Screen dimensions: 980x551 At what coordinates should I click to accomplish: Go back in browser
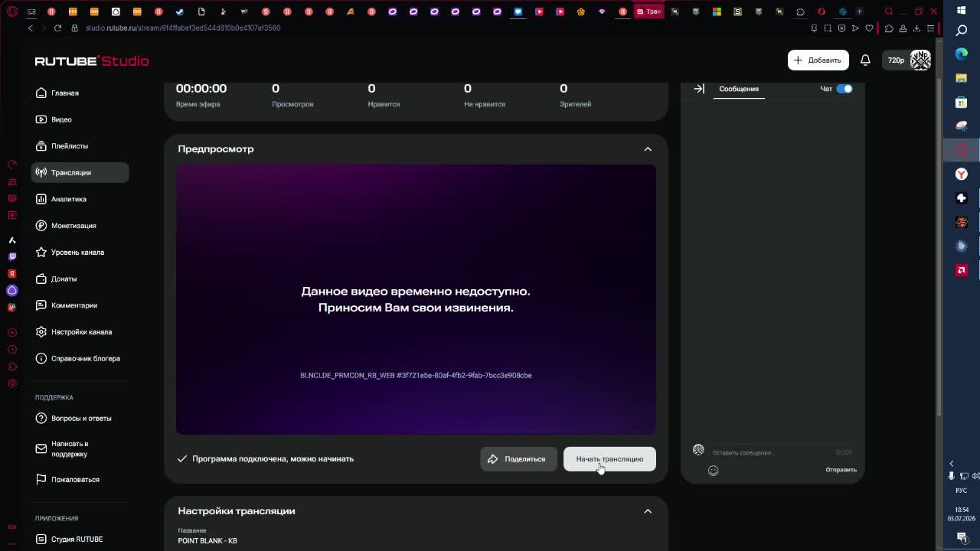pyautogui.click(x=31, y=28)
